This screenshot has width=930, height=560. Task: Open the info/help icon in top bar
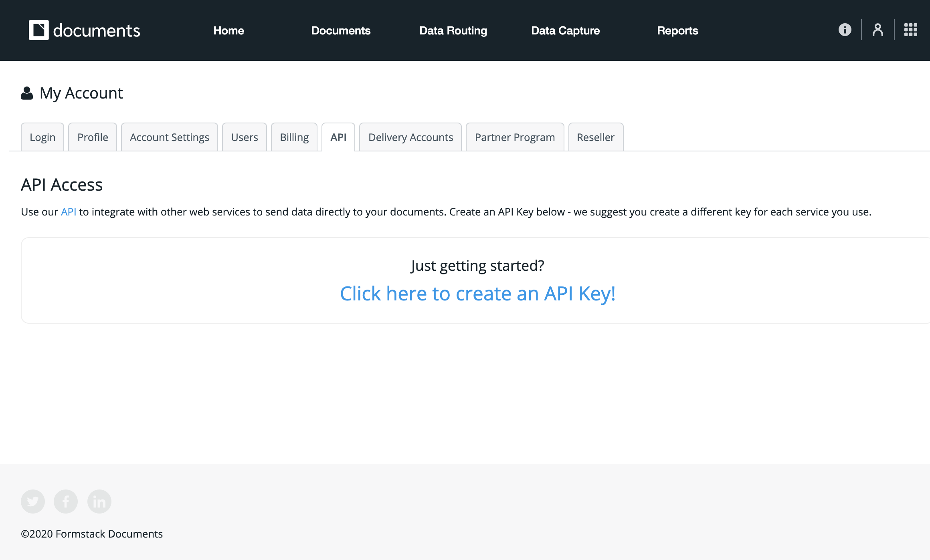click(844, 30)
